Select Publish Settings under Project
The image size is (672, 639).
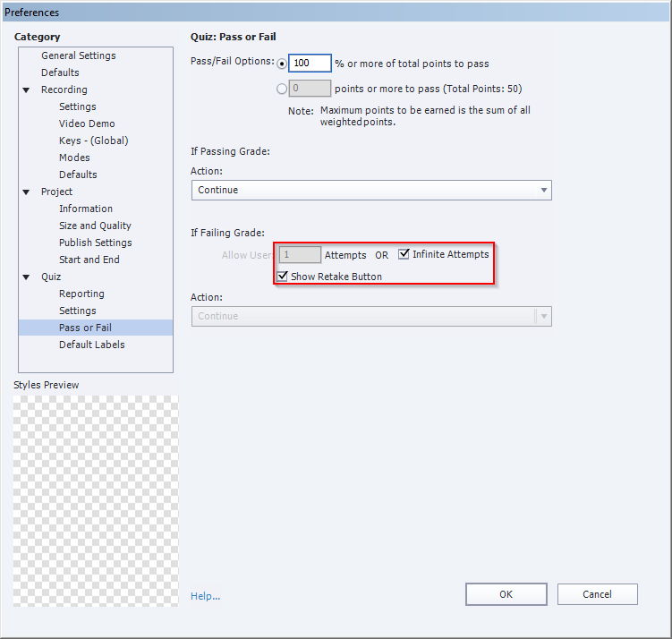(x=95, y=243)
